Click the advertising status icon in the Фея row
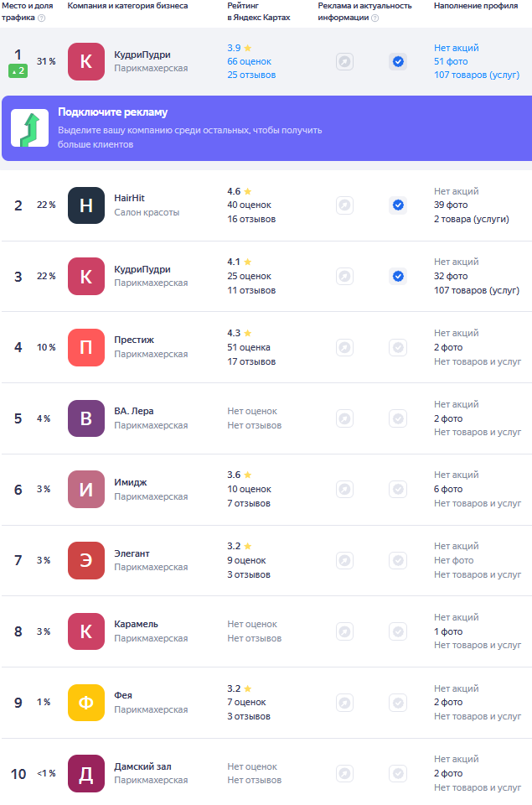This screenshot has width=532, height=805. pyautogui.click(x=344, y=703)
